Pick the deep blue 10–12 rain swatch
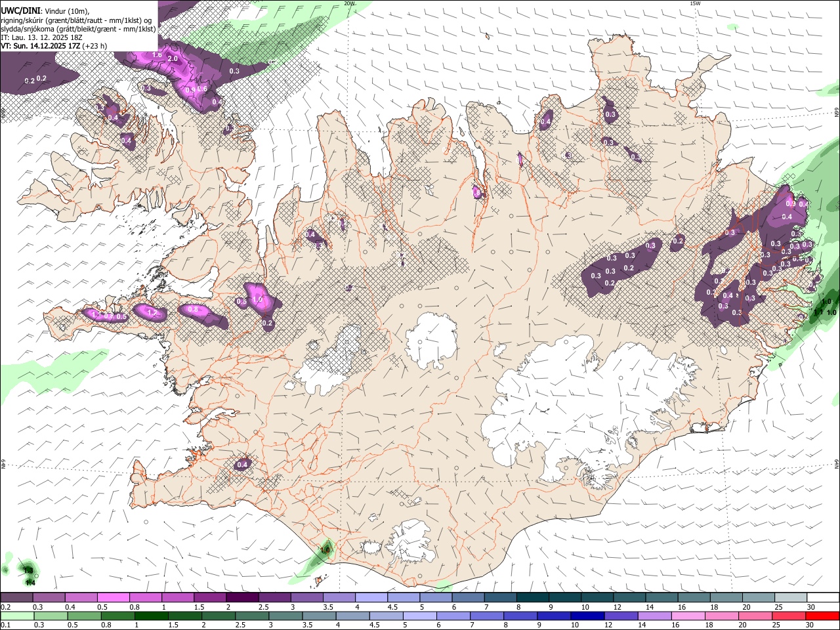The image size is (840, 630). click(587, 616)
